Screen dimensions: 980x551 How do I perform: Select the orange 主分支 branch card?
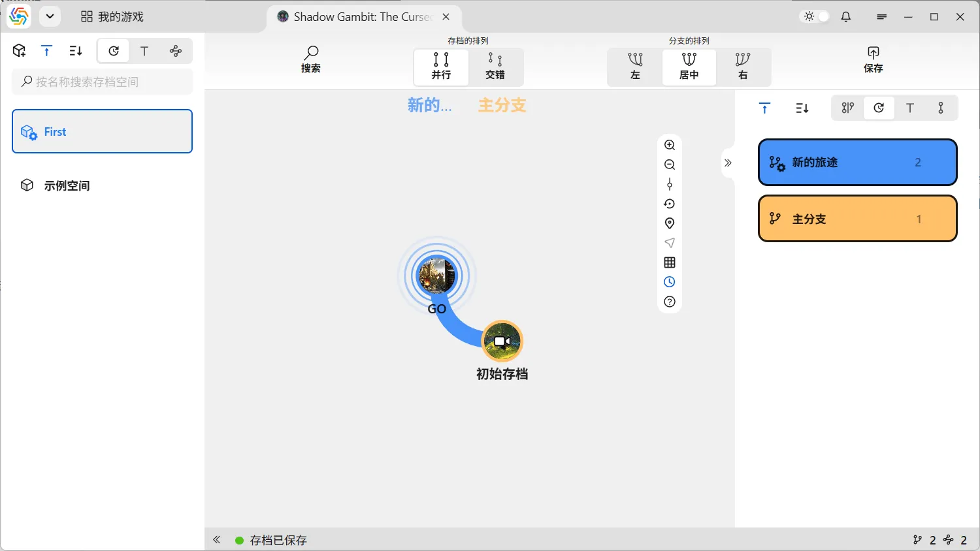(857, 219)
